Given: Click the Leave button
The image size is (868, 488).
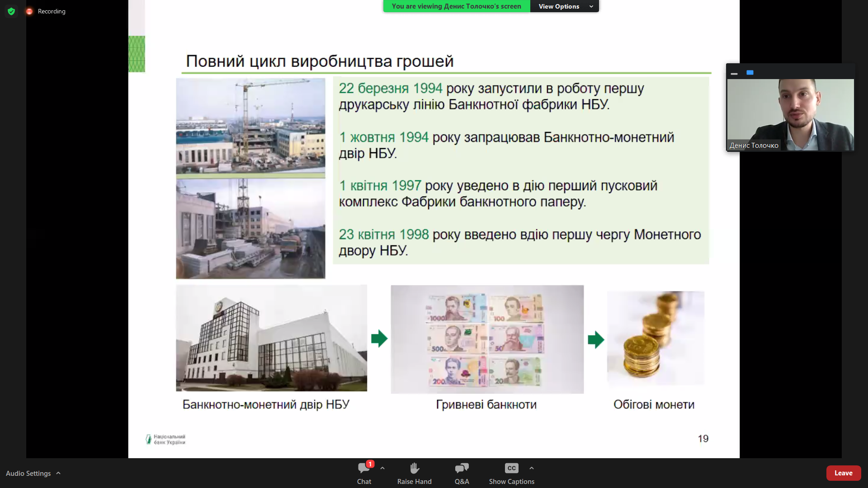Looking at the screenshot, I should pyautogui.click(x=844, y=473).
